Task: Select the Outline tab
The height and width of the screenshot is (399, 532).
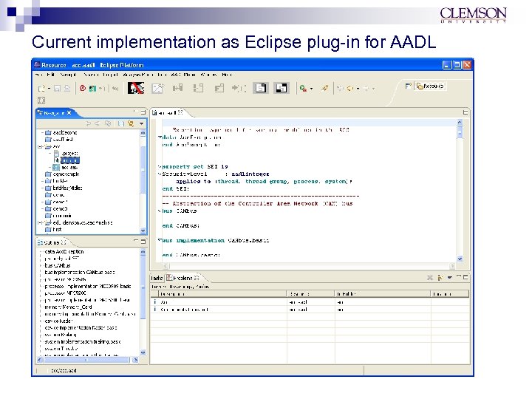Action: coord(52,242)
